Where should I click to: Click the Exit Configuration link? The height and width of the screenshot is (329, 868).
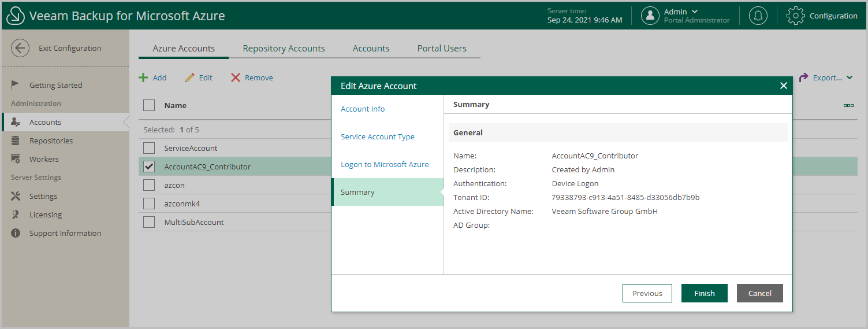pos(70,48)
